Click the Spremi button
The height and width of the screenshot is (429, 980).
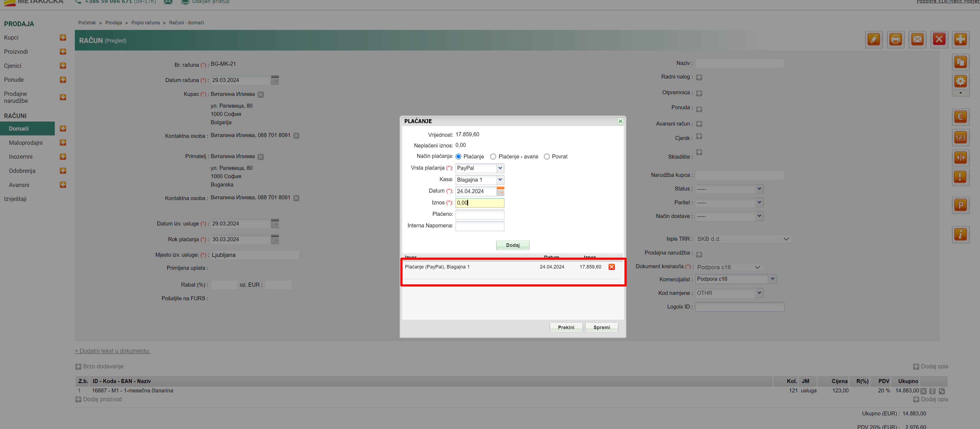coord(601,327)
